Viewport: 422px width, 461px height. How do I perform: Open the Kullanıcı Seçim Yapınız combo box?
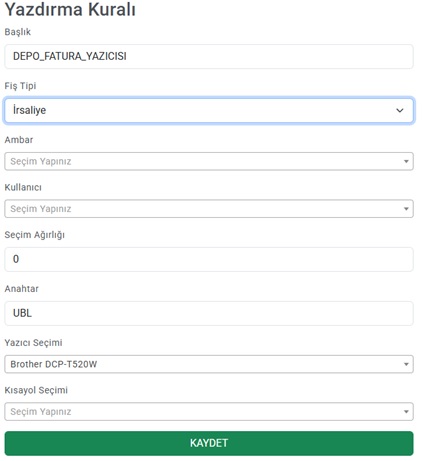click(209, 209)
